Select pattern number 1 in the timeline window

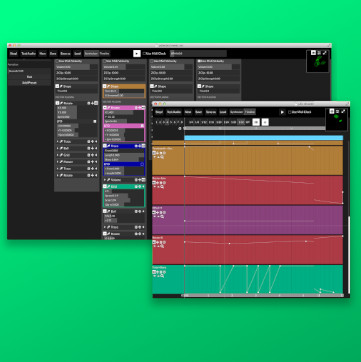(156, 122)
